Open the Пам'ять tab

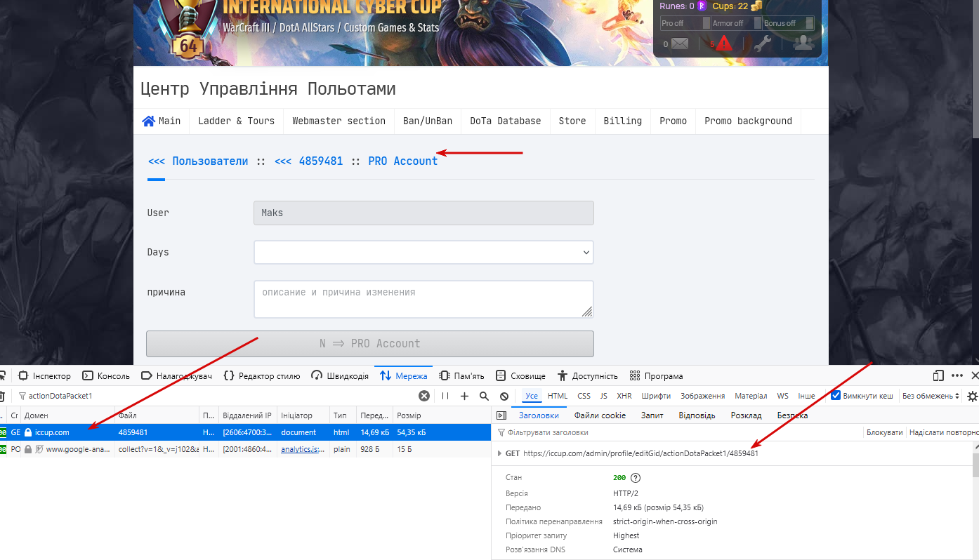(461, 375)
